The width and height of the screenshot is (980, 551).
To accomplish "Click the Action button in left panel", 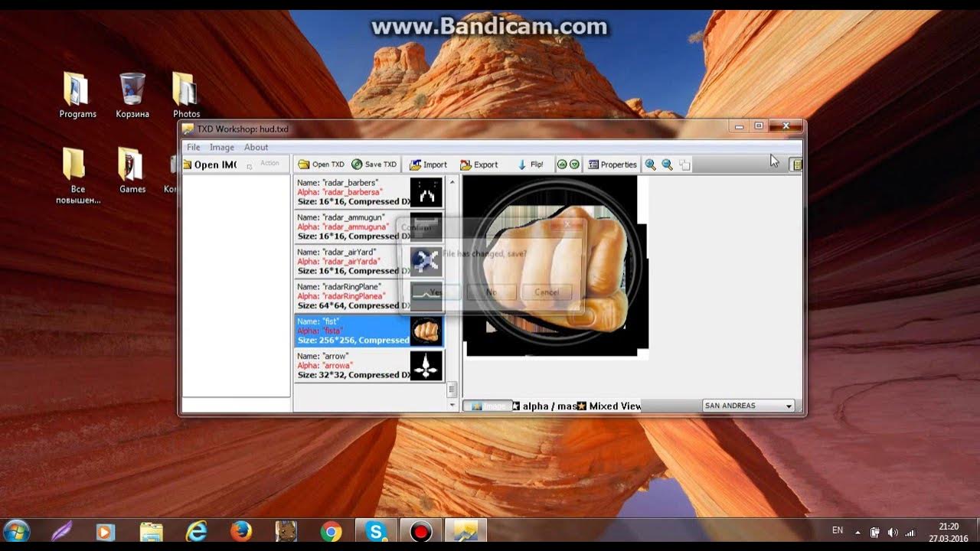I will click(x=266, y=163).
